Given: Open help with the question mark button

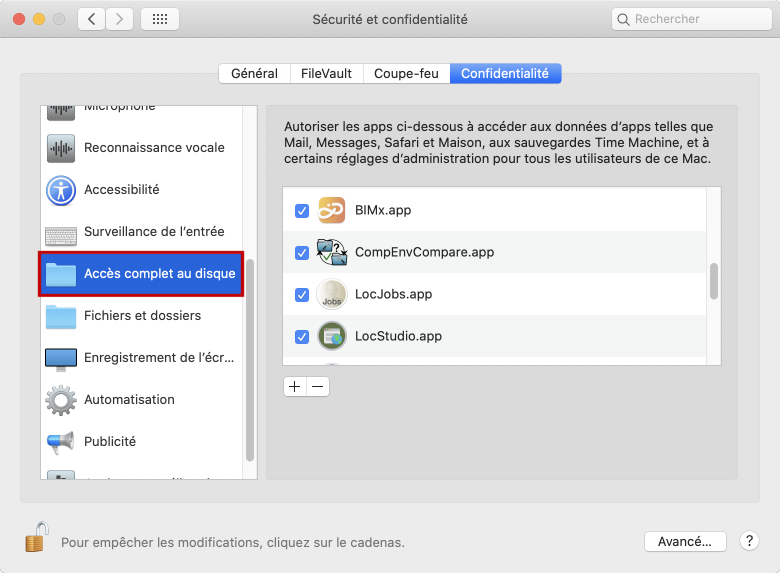Looking at the screenshot, I should [x=749, y=541].
